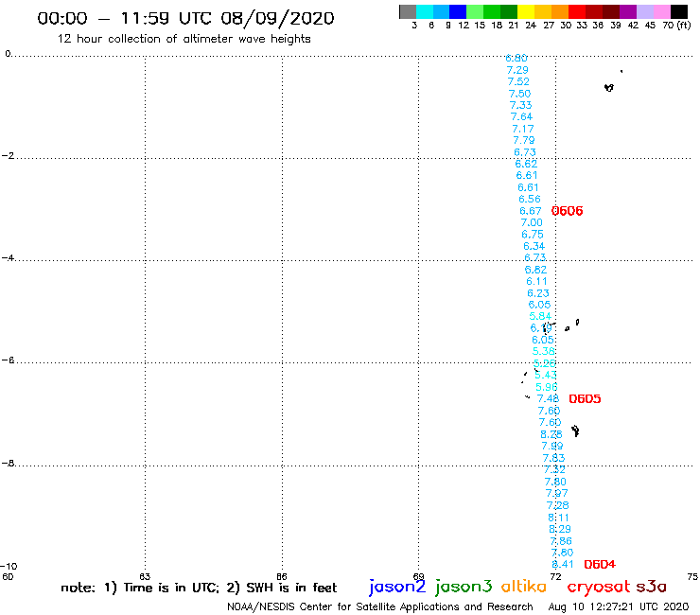Click the wave height value 6.80

tap(516, 58)
